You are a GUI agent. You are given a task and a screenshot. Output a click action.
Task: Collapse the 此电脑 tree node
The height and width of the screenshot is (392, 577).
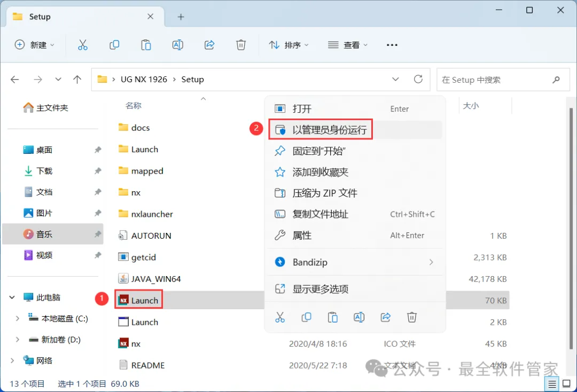tap(12, 297)
